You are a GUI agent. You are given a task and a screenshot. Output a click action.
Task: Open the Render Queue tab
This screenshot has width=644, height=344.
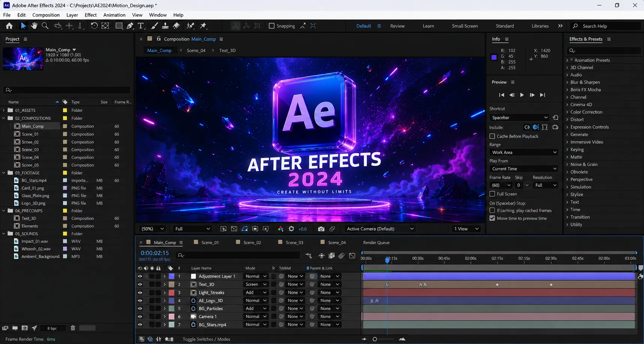pos(376,243)
